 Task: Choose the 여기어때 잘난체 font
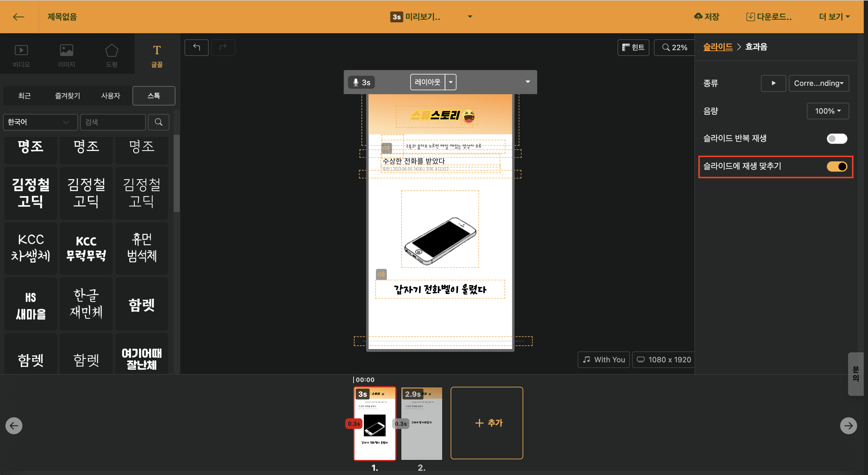tap(142, 354)
